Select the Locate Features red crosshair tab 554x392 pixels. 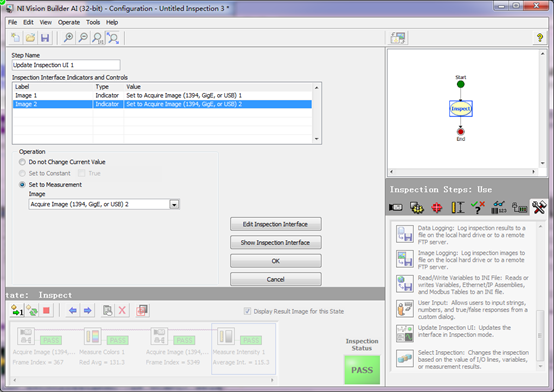click(437, 207)
